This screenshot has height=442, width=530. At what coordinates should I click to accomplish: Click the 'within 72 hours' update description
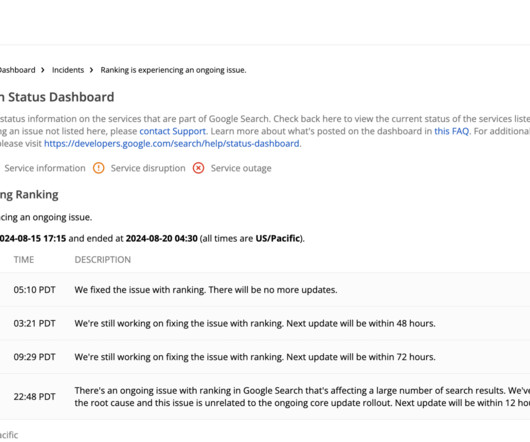tap(255, 357)
